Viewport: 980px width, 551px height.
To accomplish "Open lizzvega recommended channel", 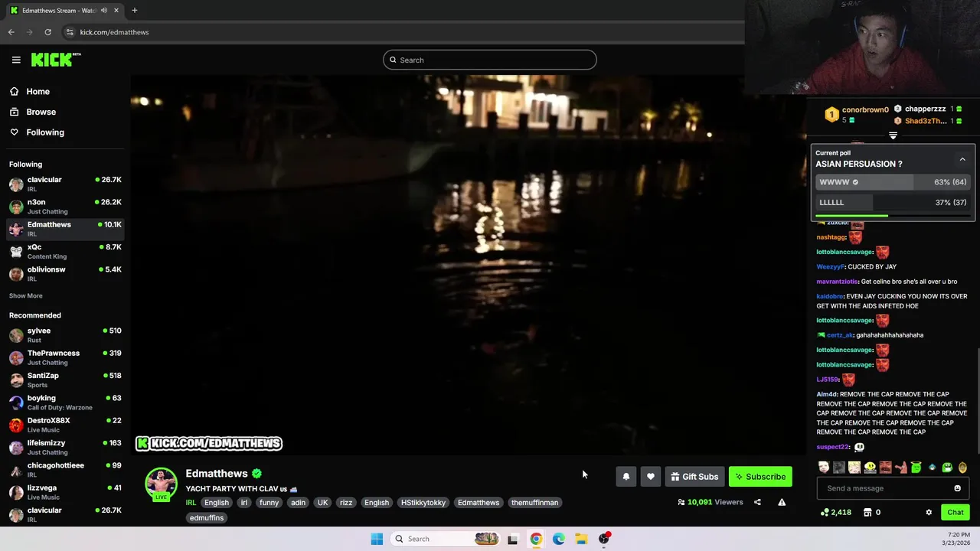I will (x=65, y=492).
